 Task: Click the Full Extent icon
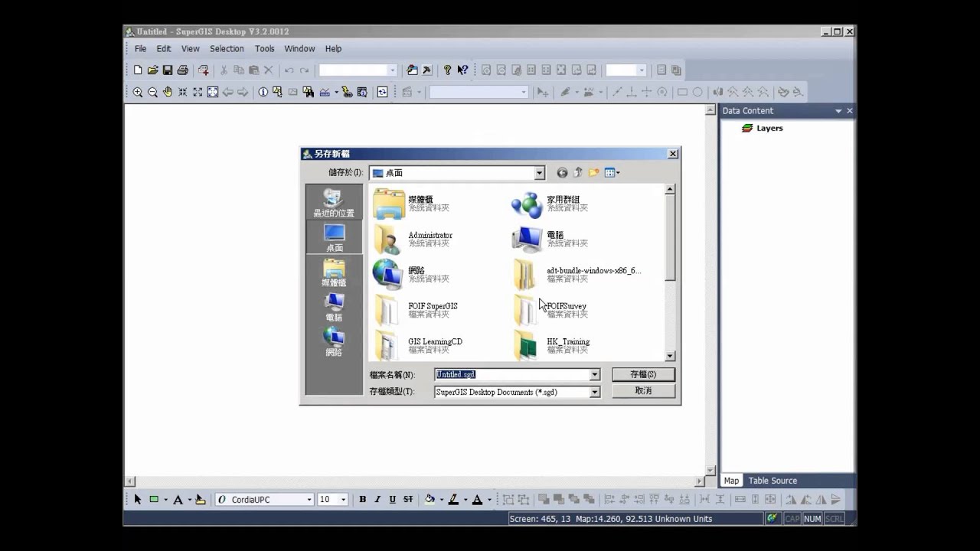point(213,92)
